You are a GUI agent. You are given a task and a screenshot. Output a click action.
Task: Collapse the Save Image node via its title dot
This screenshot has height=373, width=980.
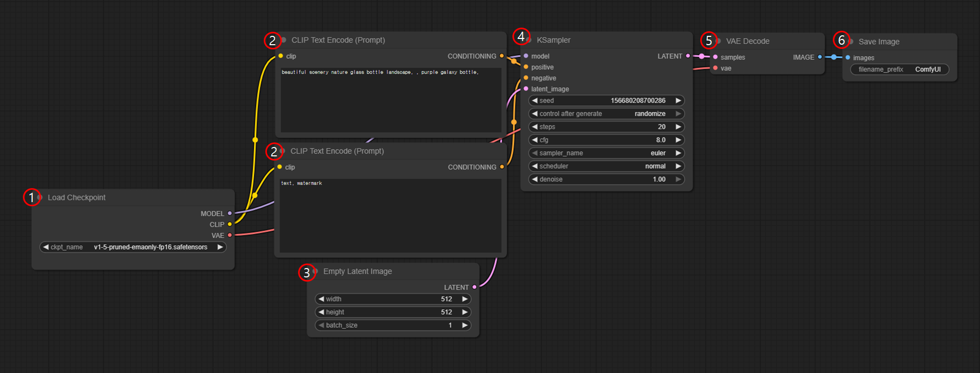[x=850, y=42]
